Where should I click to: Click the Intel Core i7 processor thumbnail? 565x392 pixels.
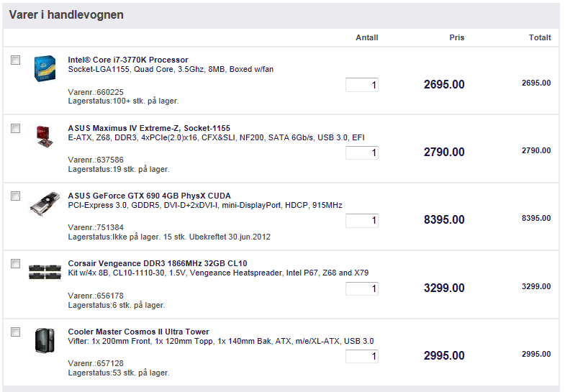(45, 68)
